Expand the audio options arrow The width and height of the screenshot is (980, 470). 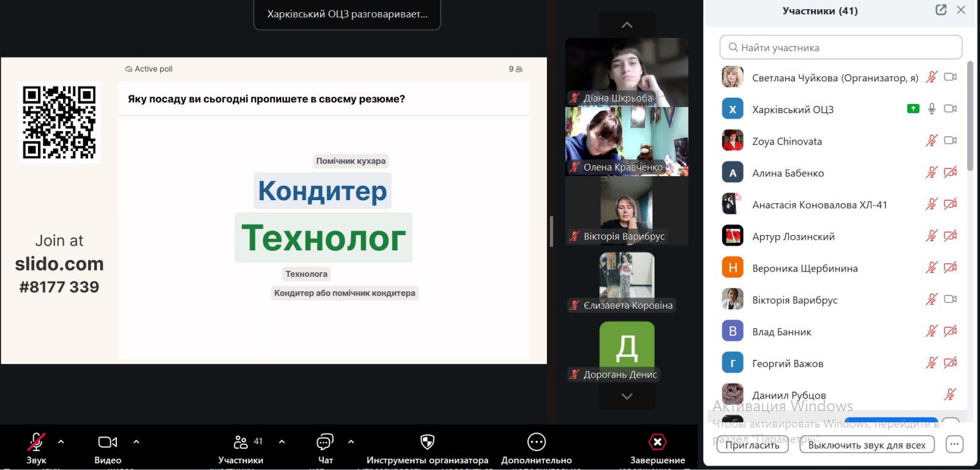pos(61,442)
